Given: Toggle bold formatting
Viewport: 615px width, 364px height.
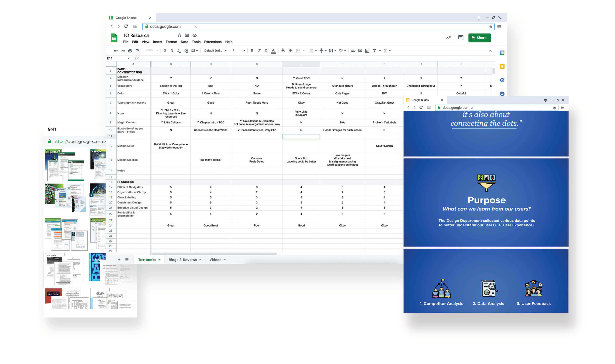Looking at the screenshot, I should pos(252,51).
